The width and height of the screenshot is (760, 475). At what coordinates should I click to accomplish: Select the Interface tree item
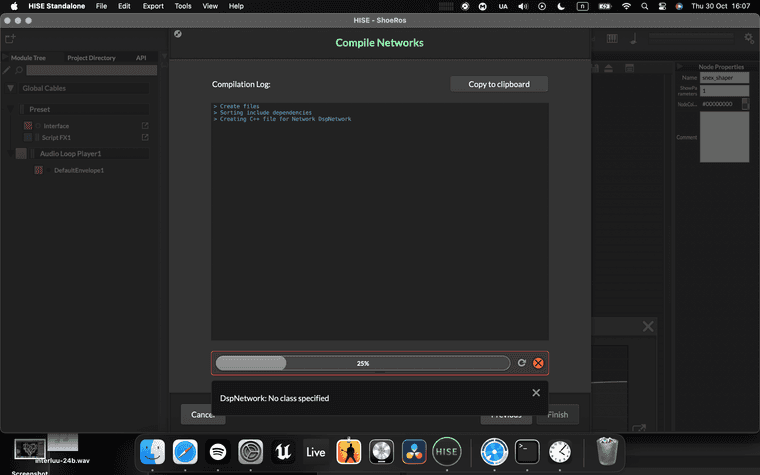56,126
